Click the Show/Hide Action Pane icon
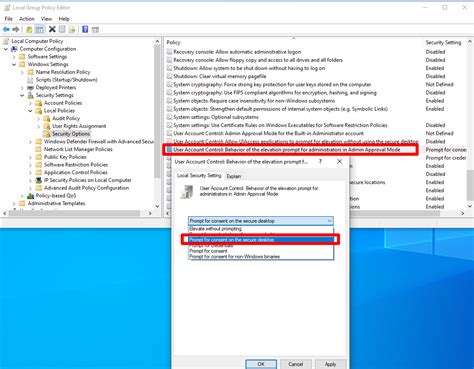 coord(95,29)
